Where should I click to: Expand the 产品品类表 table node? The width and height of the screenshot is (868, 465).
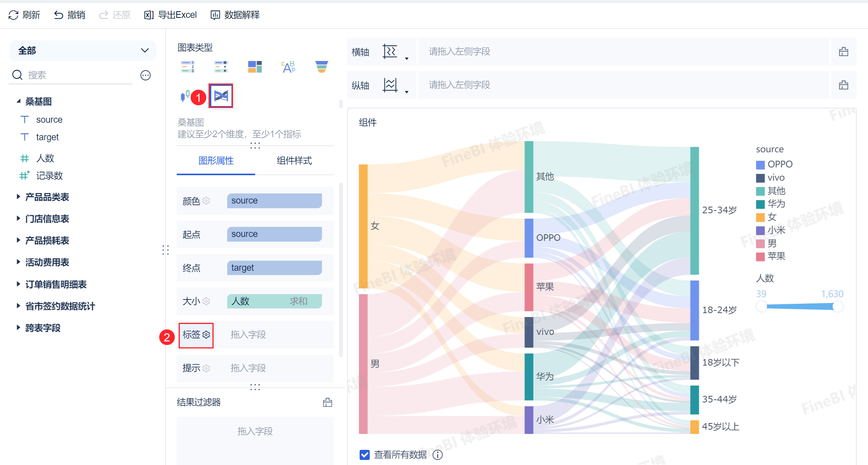18,197
